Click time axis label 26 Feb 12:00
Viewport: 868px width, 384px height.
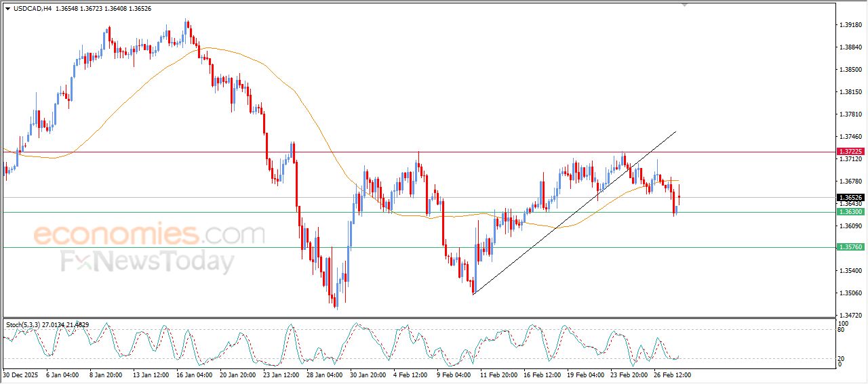click(x=671, y=375)
